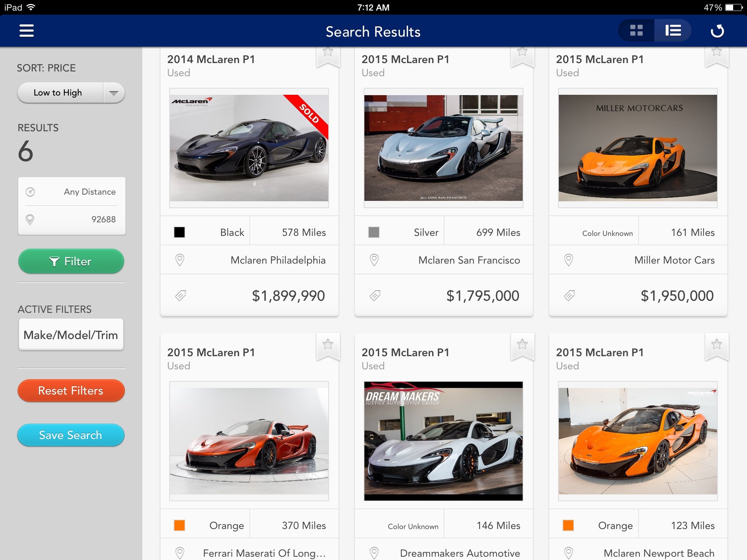Tap the 699 Miles value

point(498,232)
